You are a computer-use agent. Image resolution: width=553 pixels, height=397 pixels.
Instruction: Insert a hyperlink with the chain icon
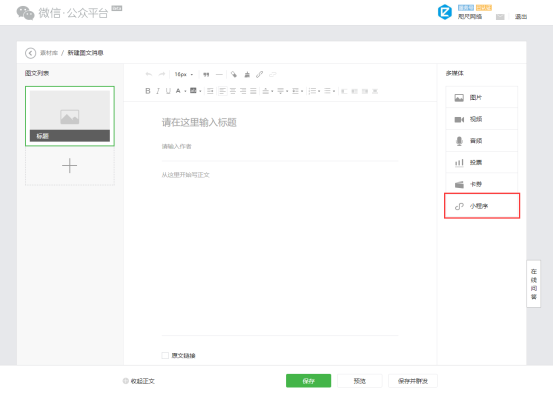260,74
